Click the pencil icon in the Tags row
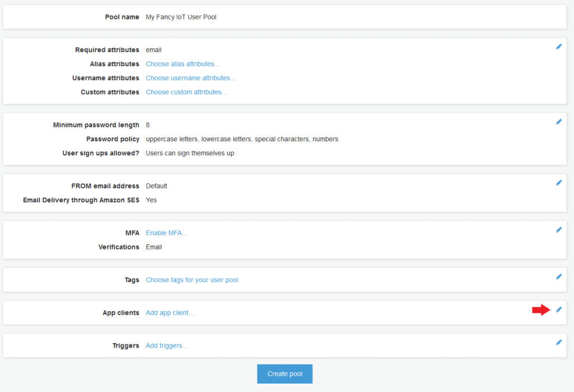Screen dimensions: 574x392 [558, 276]
